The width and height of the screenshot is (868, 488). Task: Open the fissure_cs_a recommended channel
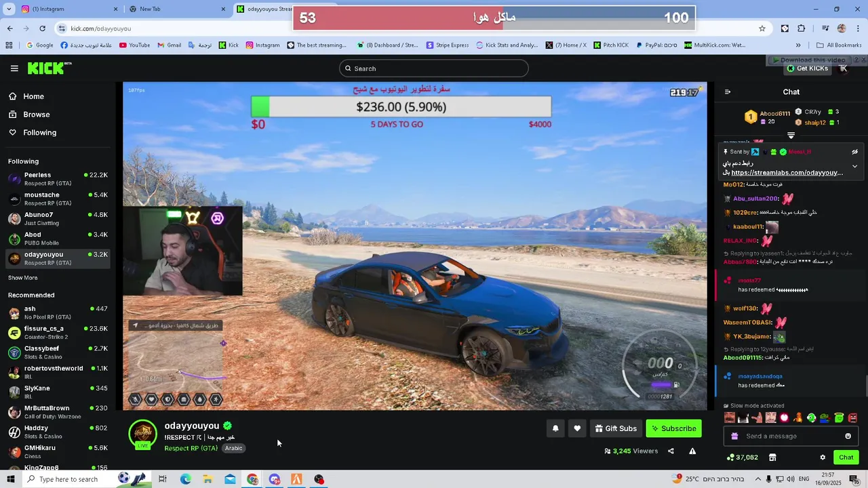click(58, 333)
